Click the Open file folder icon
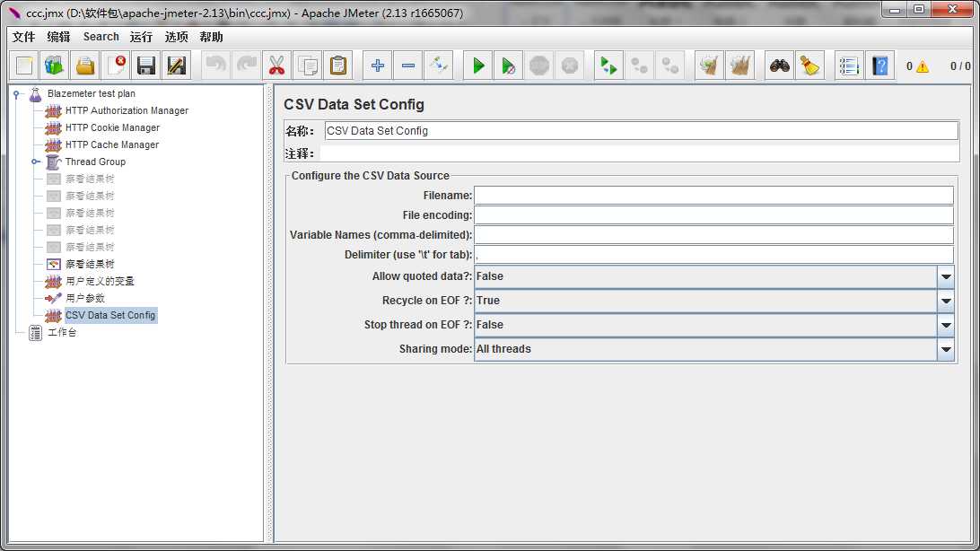 pyautogui.click(x=85, y=66)
